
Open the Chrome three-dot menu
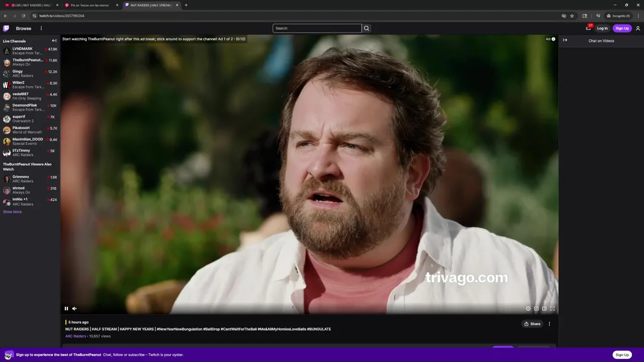(x=638, y=16)
